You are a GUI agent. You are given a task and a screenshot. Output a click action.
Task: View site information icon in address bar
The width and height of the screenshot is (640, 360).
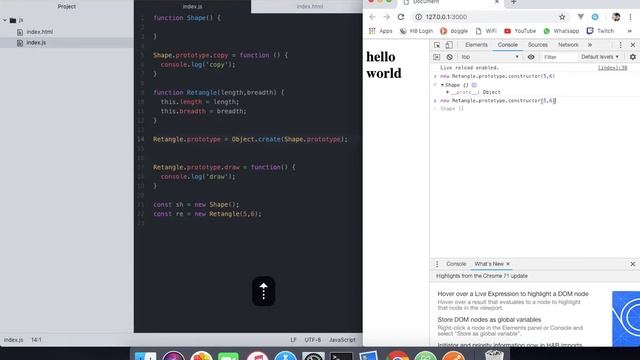click(x=418, y=17)
